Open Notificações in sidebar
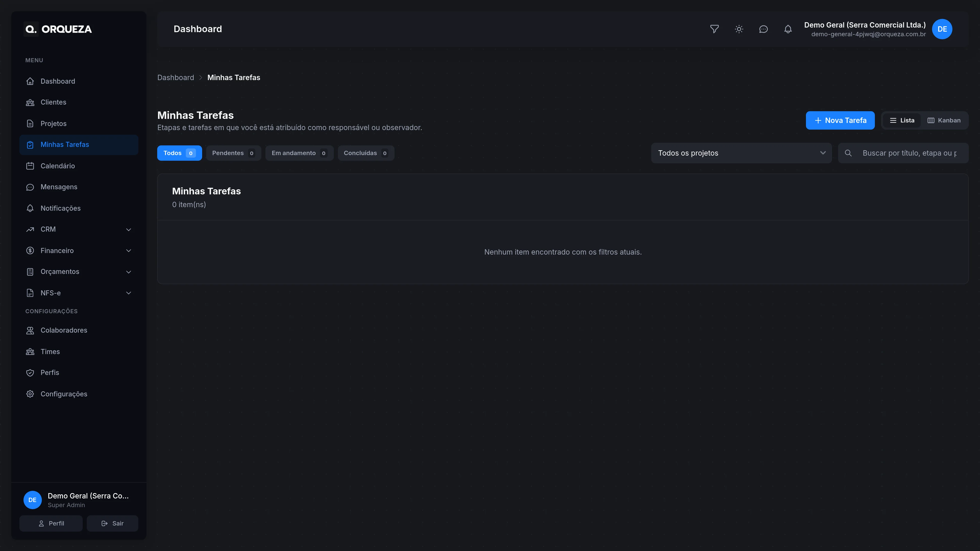This screenshot has height=551, width=980. pyautogui.click(x=79, y=208)
